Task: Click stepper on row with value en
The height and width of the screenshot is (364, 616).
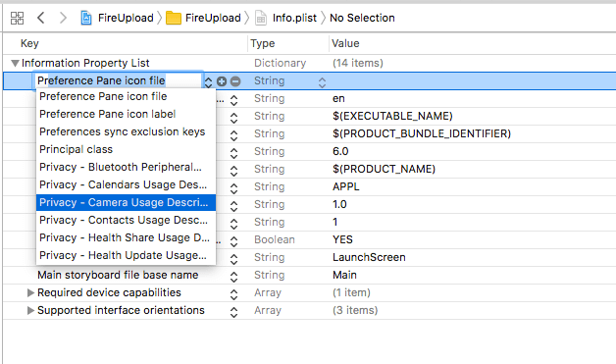Action: pyautogui.click(x=233, y=100)
